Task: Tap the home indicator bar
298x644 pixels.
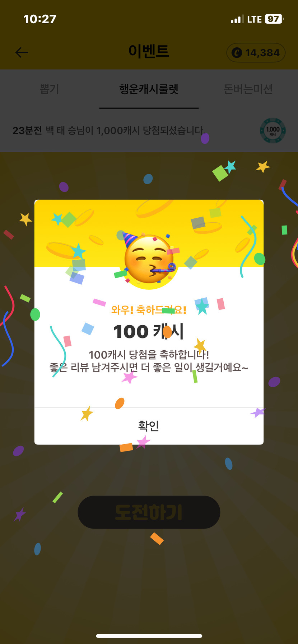Action: click(x=149, y=636)
